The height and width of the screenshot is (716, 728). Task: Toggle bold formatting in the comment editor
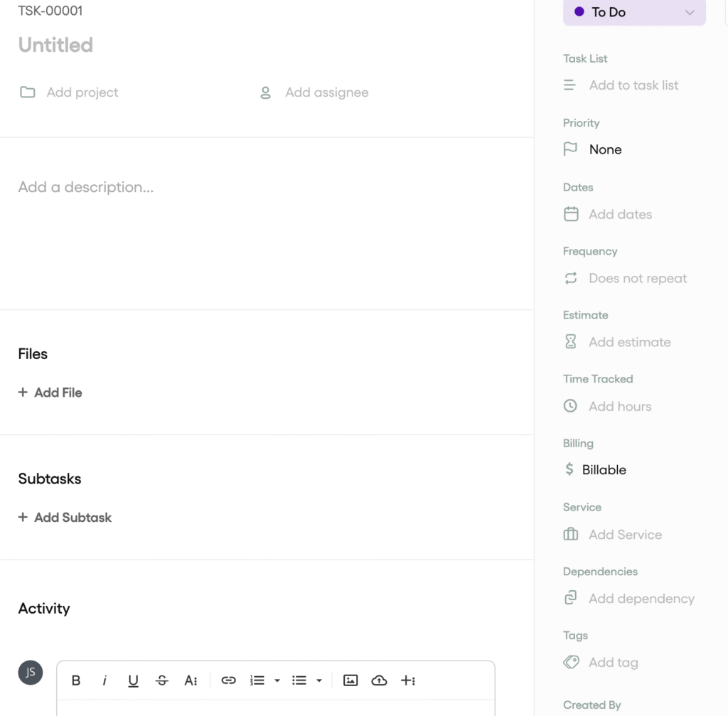tap(76, 680)
